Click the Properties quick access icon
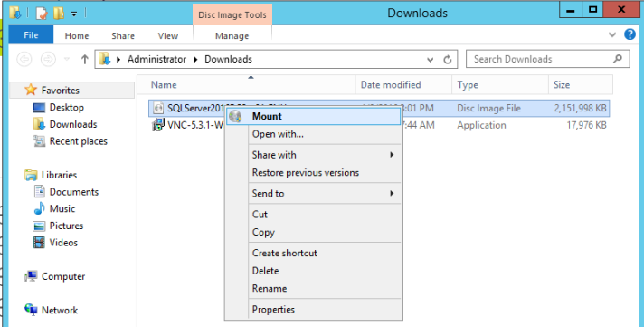 point(42,14)
